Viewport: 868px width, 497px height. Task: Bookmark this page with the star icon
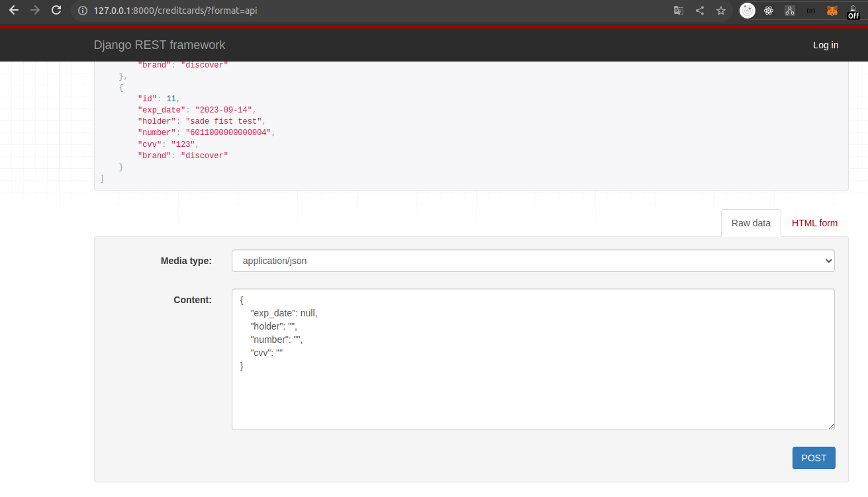pos(720,10)
